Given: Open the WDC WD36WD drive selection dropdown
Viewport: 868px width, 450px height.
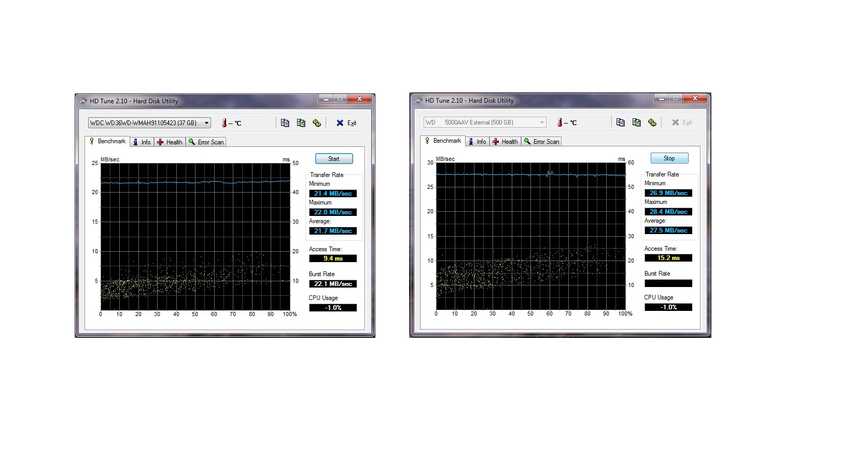Looking at the screenshot, I should [x=149, y=123].
